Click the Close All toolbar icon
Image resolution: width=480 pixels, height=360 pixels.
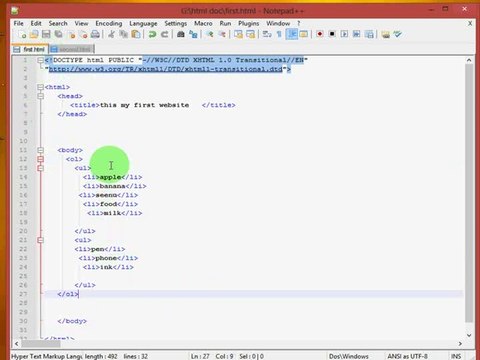pyautogui.click(x=83, y=34)
